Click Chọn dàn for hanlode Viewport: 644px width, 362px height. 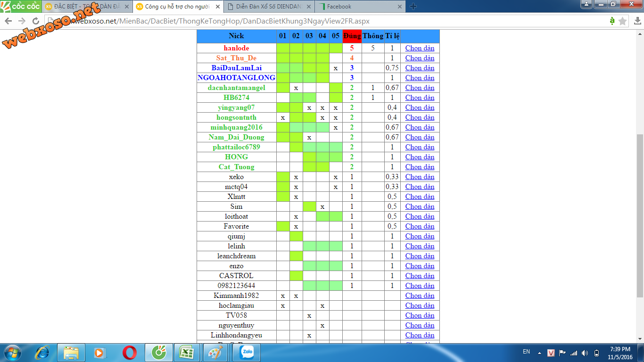pyautogui.click(x=420, y=48)
